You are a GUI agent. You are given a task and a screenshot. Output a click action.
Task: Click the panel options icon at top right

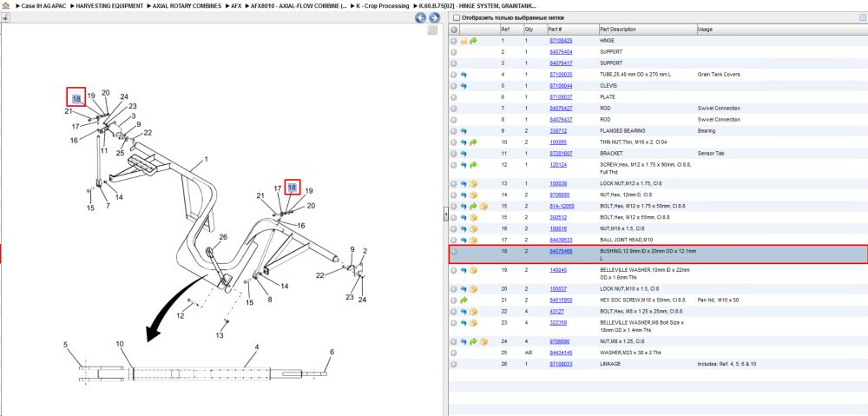(862, 17)
